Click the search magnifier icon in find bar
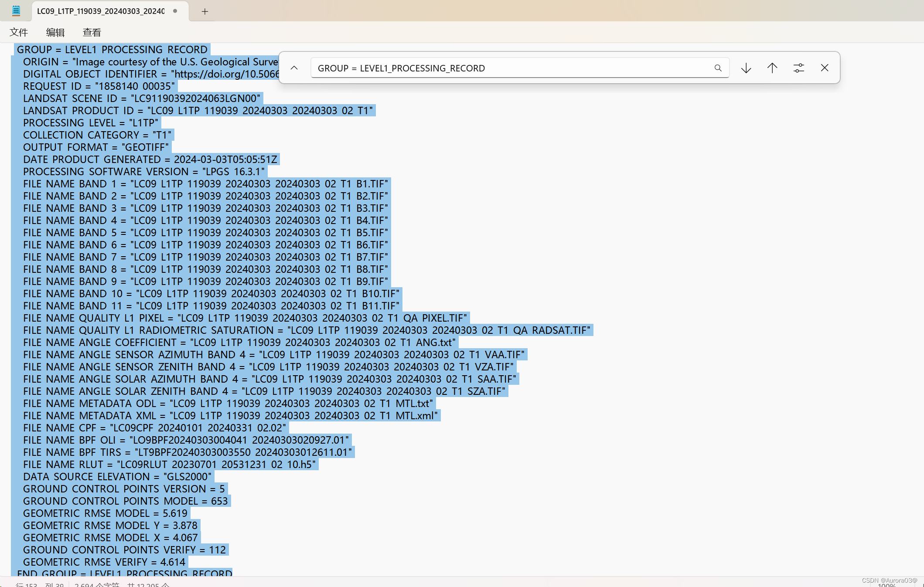 coord(718,68)
